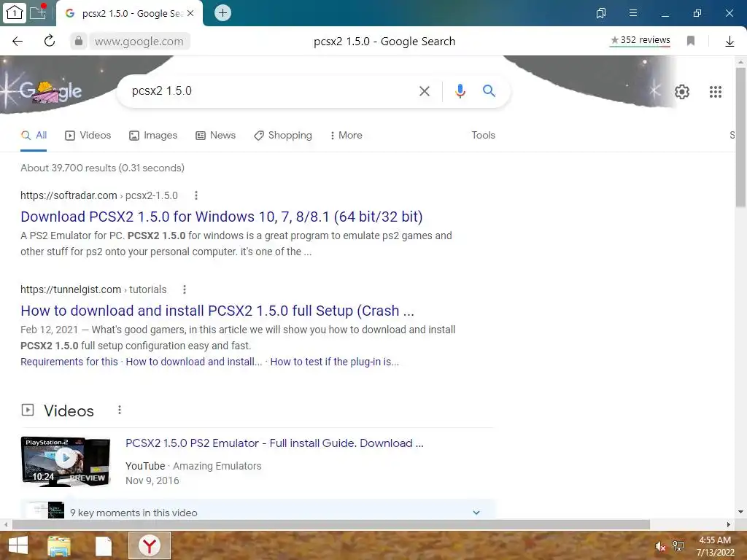This screenshot has height=560, width=747.
Task: Open softradar result options menu
Action: (x=196, y=195)
